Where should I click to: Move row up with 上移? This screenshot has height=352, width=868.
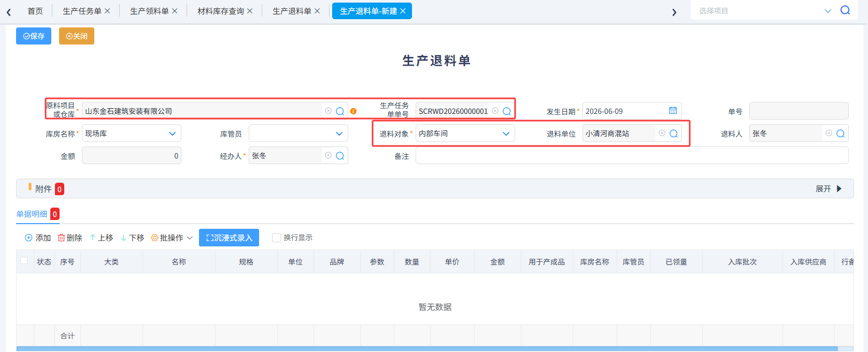coord(101,238)
